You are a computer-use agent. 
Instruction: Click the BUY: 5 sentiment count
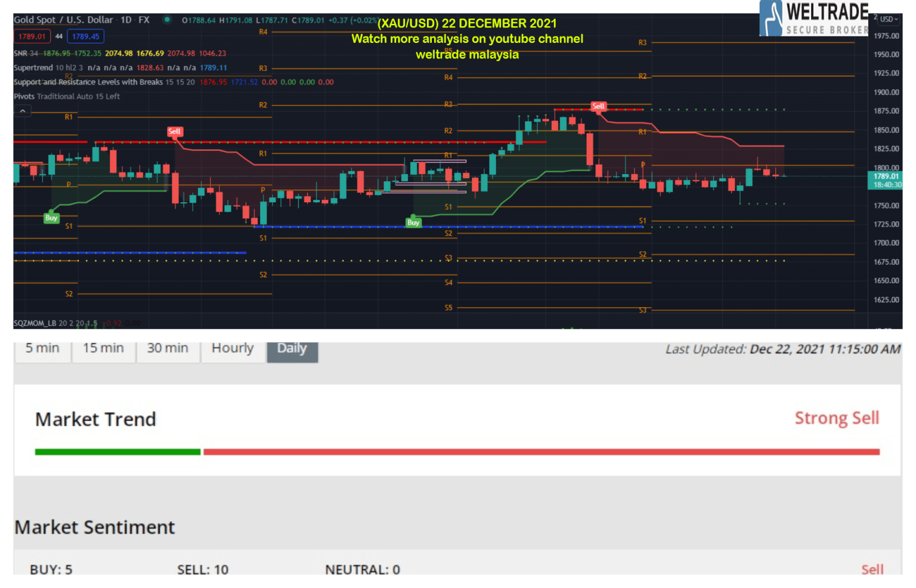coord(51,570)
